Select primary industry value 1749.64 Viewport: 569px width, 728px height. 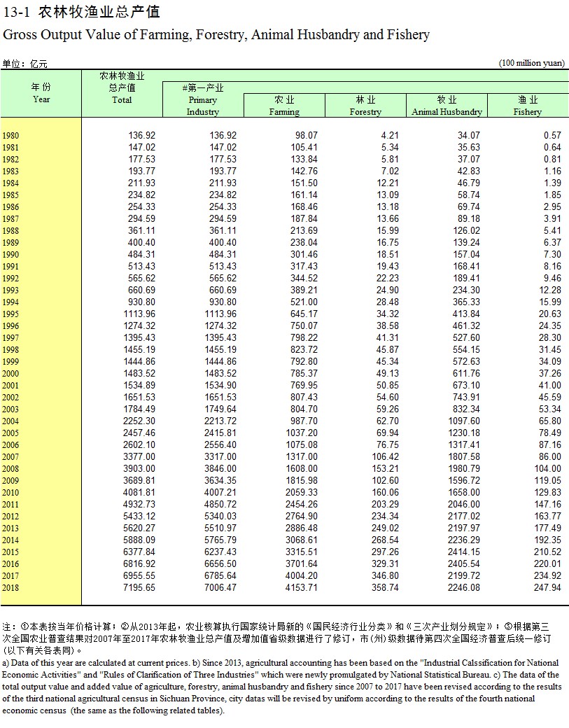point(220,409)
